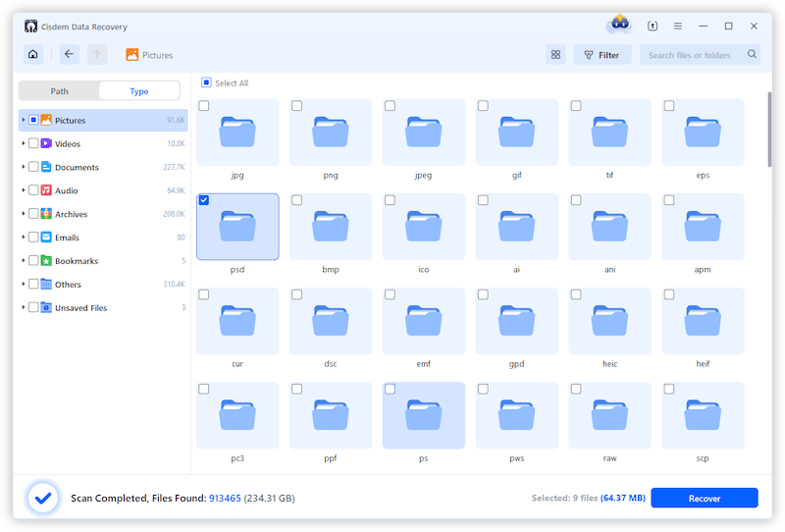Screen dimensions: 785x532
Task: Expand the Bookmarks tree node
Action: (x=23, y=260)
